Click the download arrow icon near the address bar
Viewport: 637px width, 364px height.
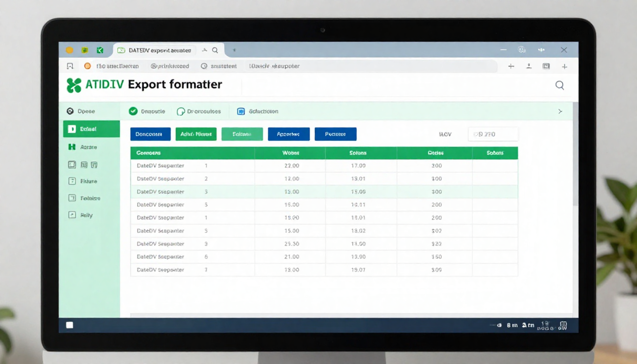click(x=528, y=66)
